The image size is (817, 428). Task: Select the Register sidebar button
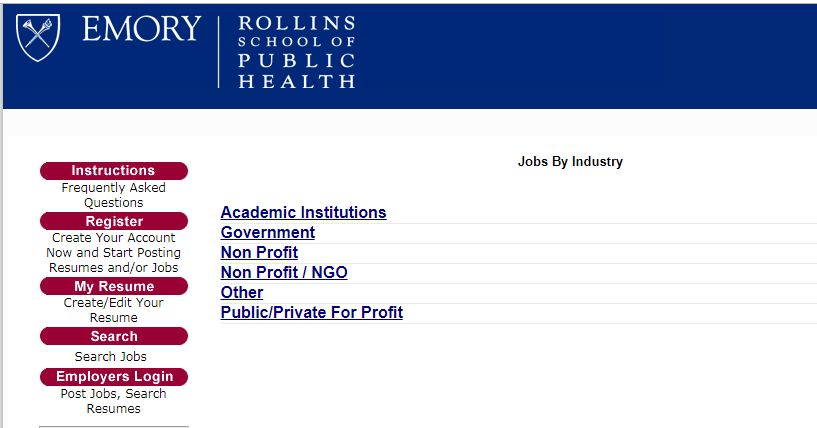[x=113, y=221]
